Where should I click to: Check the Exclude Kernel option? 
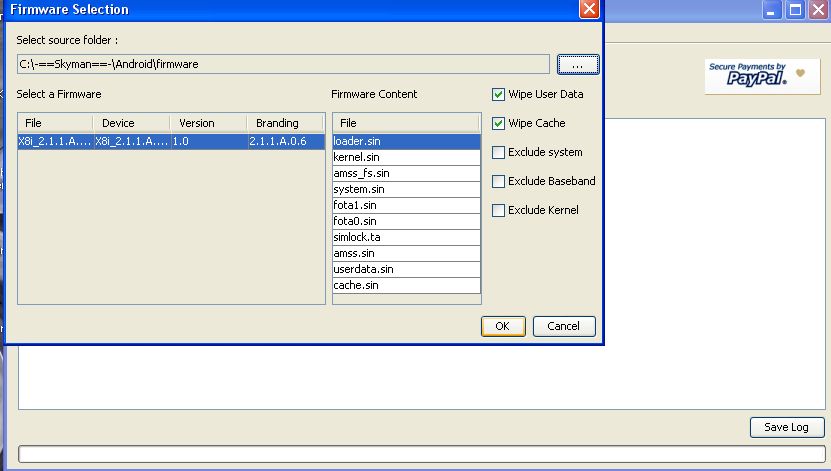499,211
